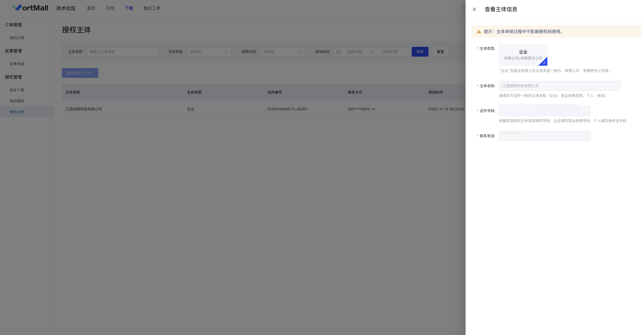Expand the 审核状态 dropdown
The width and height of the screenshot is (644, 335).
283,52
